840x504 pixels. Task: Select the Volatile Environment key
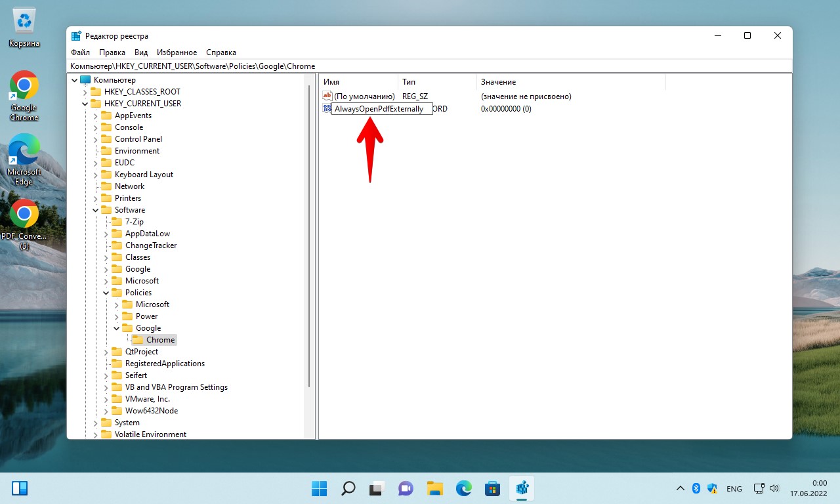(150, 434)
